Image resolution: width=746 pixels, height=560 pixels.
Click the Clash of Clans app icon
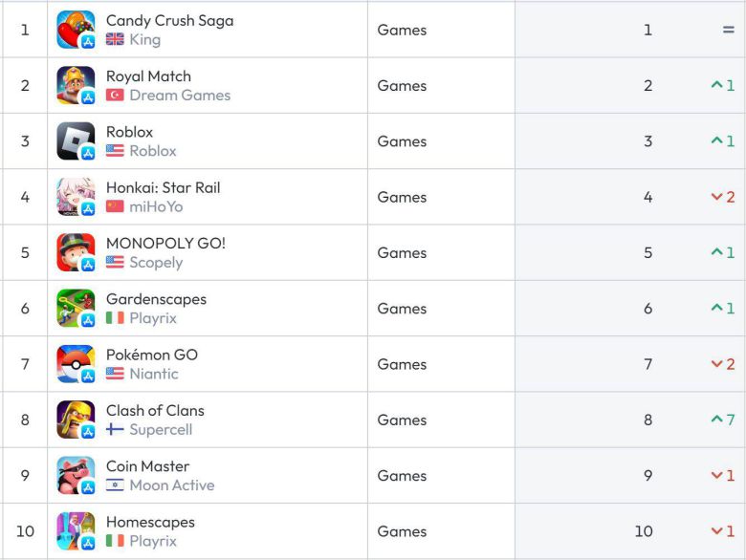(x=76, y=420)
